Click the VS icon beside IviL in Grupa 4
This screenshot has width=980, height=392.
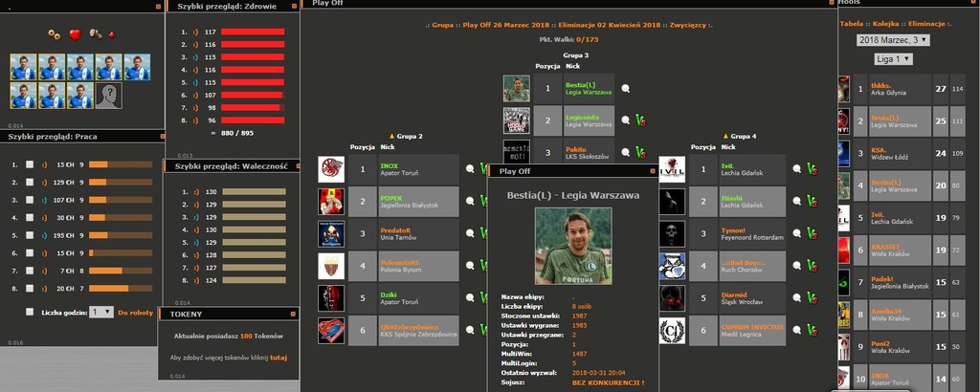pyautogui.click(x=812, y=168)
